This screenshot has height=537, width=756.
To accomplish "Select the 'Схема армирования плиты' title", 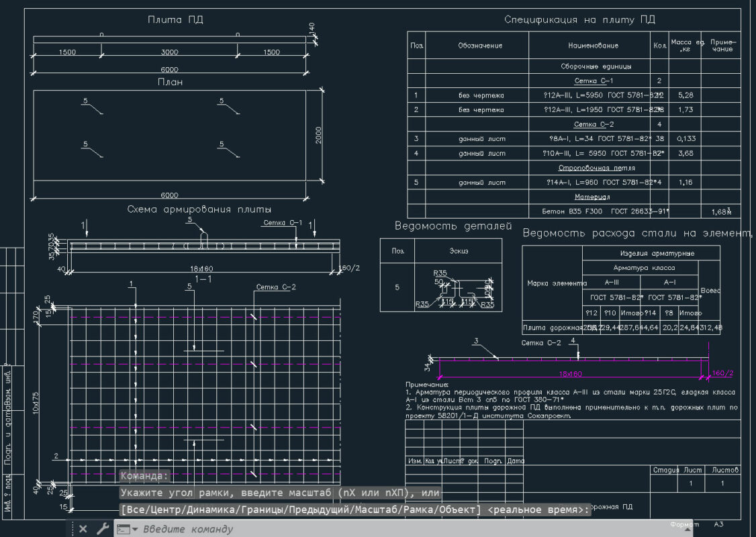I will pyautogui.click(x=199, y=209).
